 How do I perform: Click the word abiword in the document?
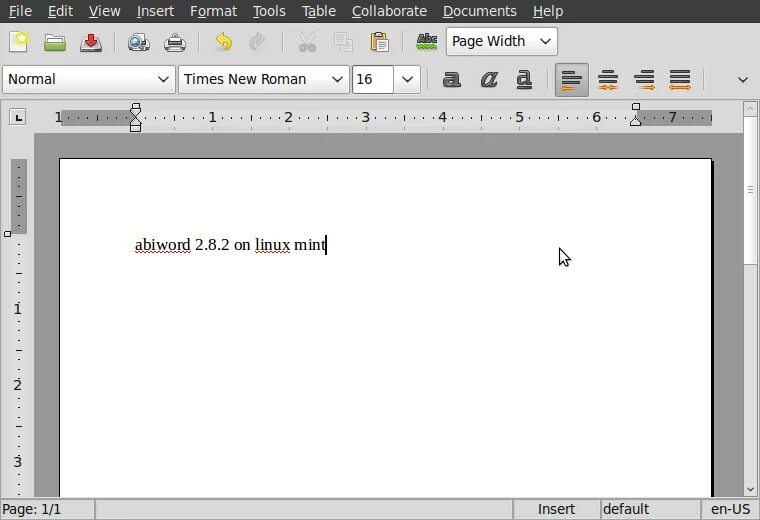[x=162, y=245]
